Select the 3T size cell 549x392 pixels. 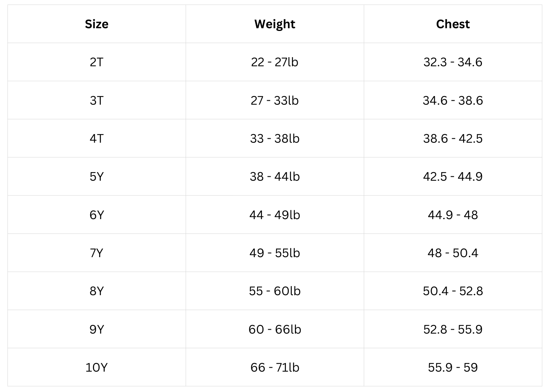96,101
